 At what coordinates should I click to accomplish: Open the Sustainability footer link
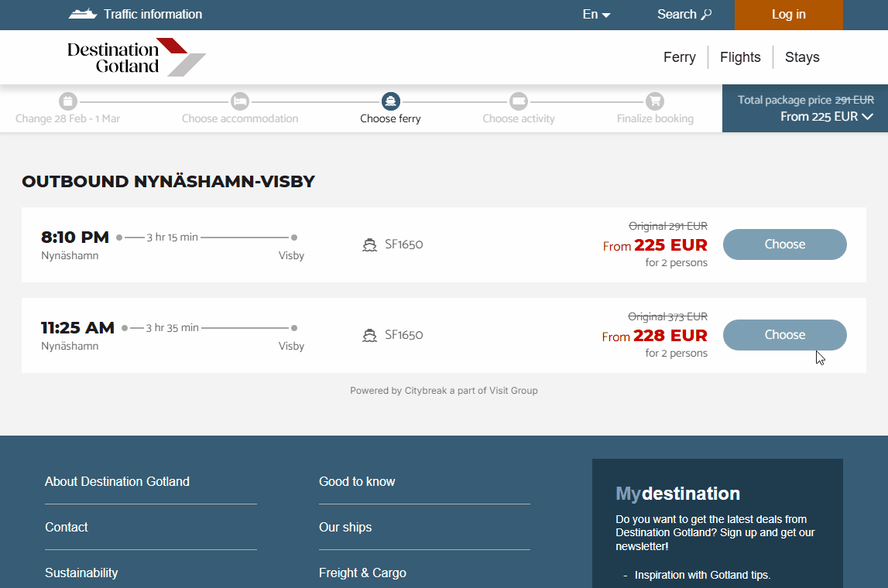click(81, 573)
